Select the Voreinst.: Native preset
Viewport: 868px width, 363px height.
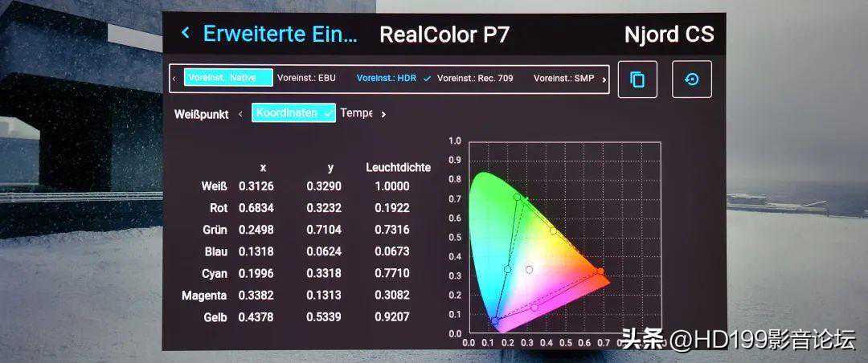pyautogui.click(x=227, y=78)
